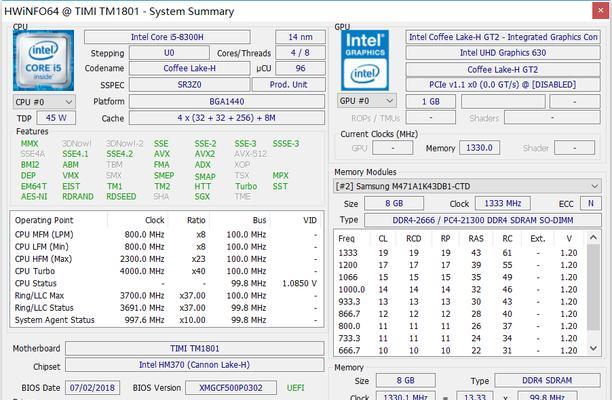Click the 14 nm process field
Viewport: 612px width, 400px height.
300,37
